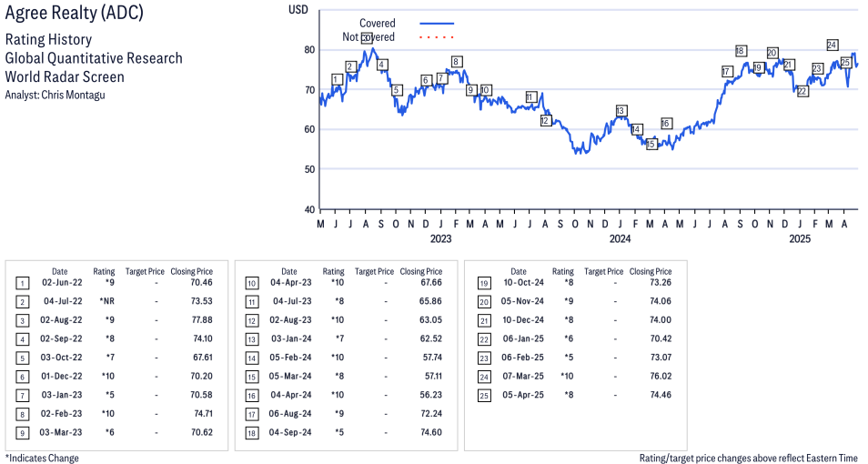Click chart marker 2 near July 2022
Image resolution: width=868 pixels, height=464 pixels.
point(350,67)
